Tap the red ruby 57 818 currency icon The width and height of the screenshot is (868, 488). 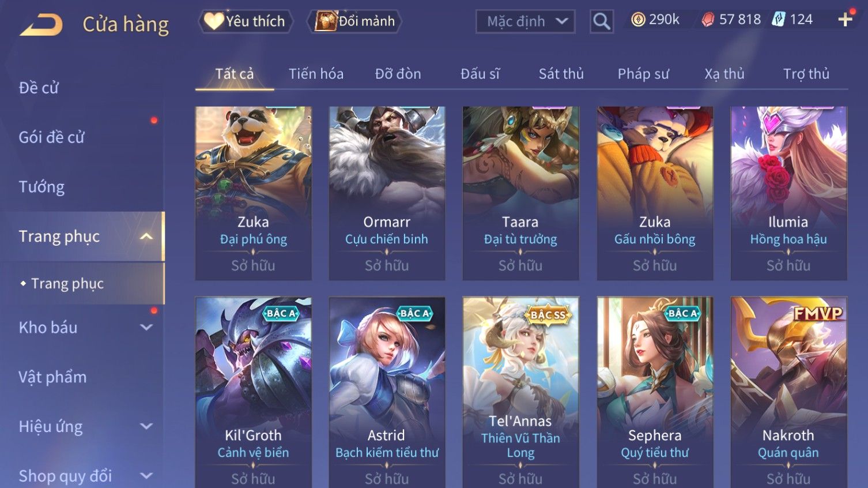point(708,20)
